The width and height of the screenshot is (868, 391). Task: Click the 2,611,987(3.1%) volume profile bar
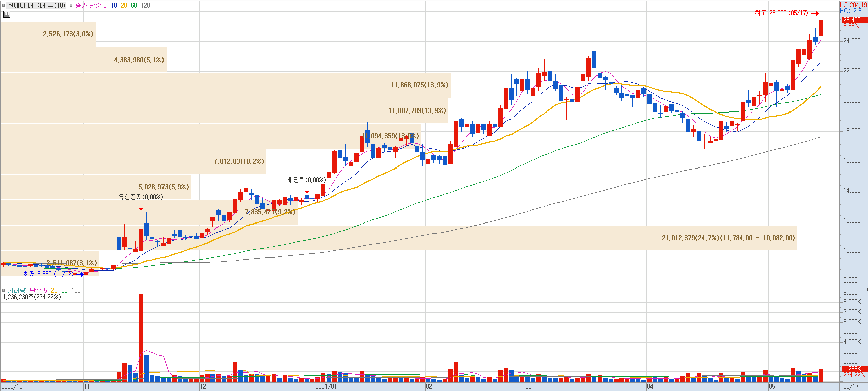[x=49, y=263]
